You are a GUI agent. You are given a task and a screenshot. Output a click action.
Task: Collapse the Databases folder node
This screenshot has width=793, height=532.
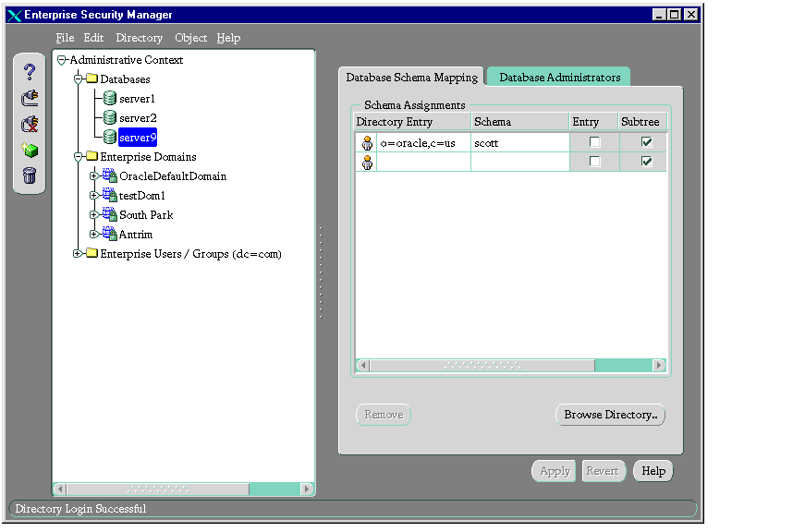click(x=78, y=79)
